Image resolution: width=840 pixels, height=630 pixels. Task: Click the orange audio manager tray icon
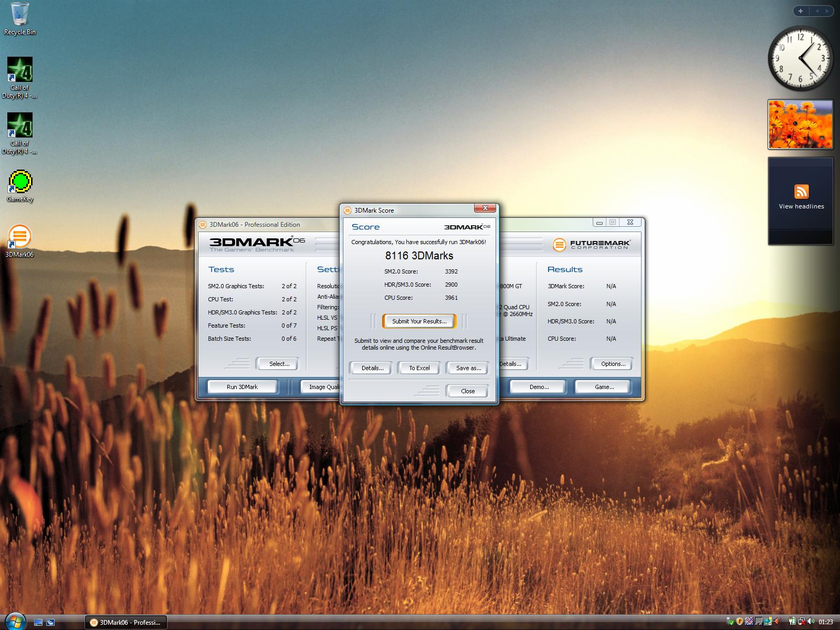click(777, 622)
